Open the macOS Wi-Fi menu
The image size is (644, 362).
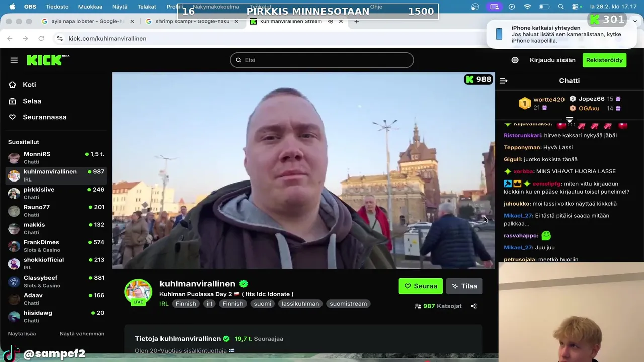pos(527,7)
